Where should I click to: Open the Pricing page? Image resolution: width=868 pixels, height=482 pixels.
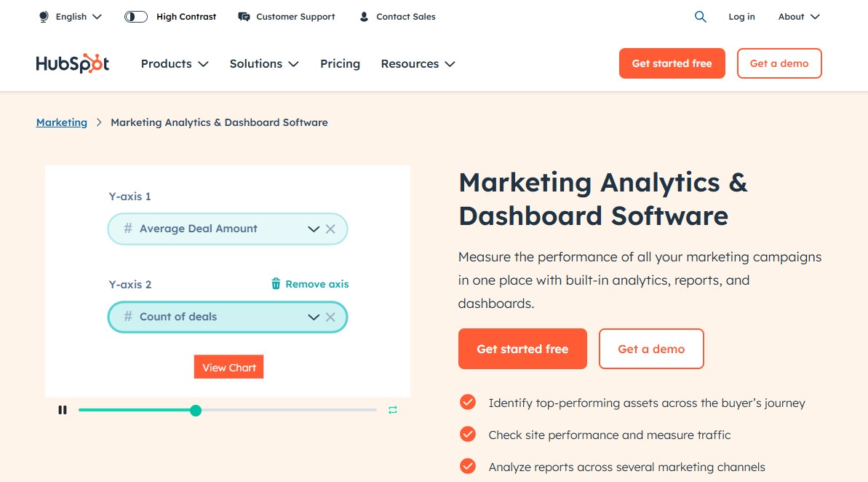tap(340, 64)
